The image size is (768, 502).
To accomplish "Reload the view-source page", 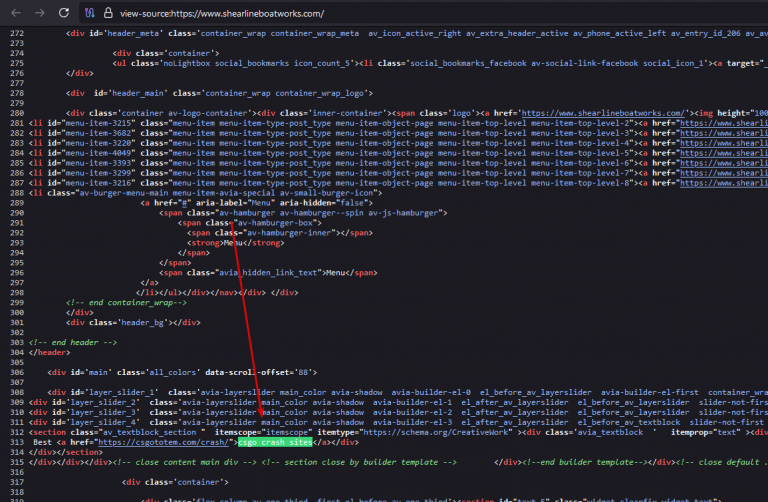I will (64, 13).
